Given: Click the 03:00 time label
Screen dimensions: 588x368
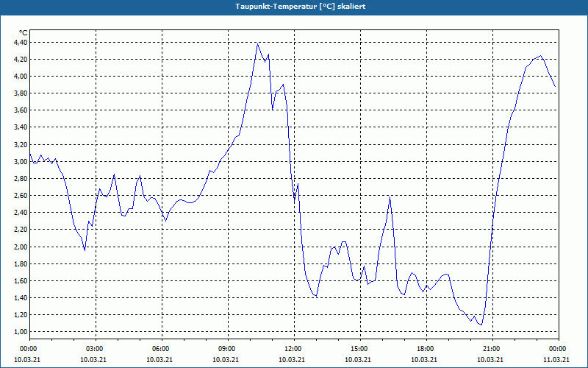Looking at the screenshot, I should coord(96,349).
